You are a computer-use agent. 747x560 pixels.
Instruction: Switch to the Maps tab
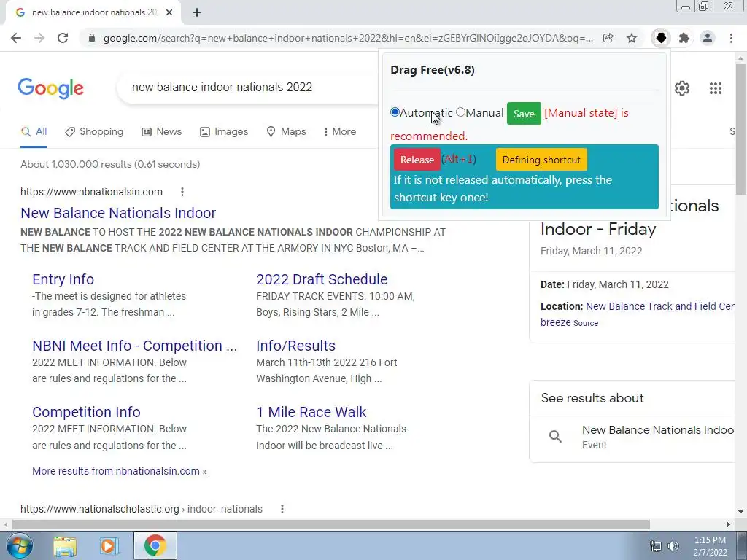[286, 132]
